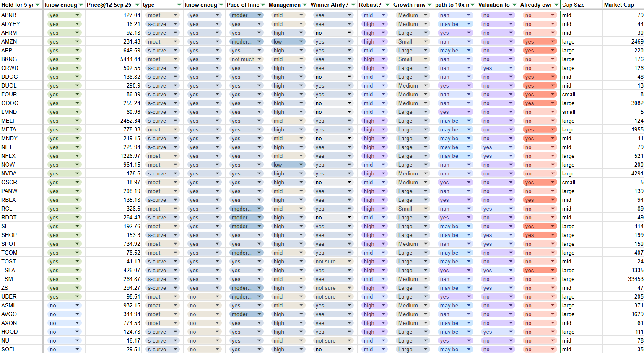Expand DDOG Robust dropdown showing mid

pos(383,77)
